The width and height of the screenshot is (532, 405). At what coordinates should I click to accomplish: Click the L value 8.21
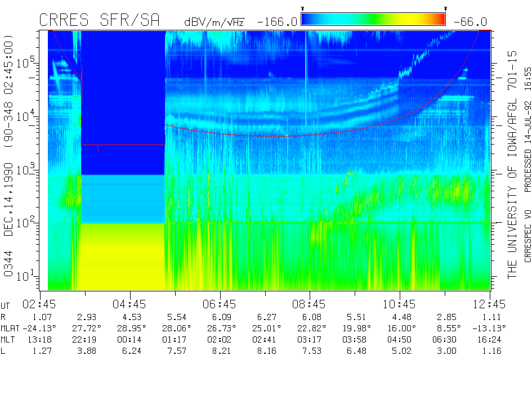[x=220, y=351]
